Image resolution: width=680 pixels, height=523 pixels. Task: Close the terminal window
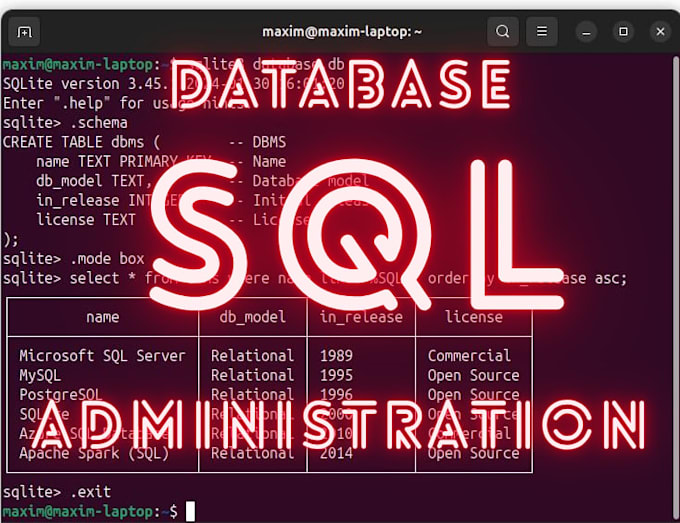660,32
